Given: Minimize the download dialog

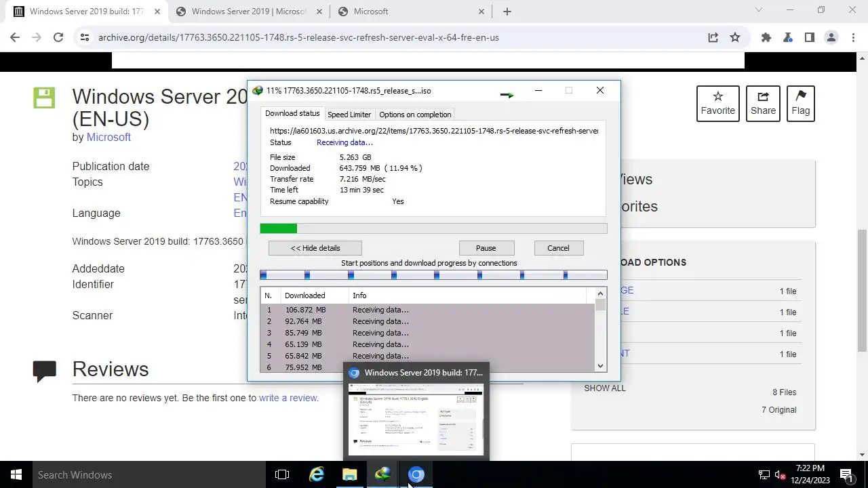Looking at the screenshot, I should (538, 90).
